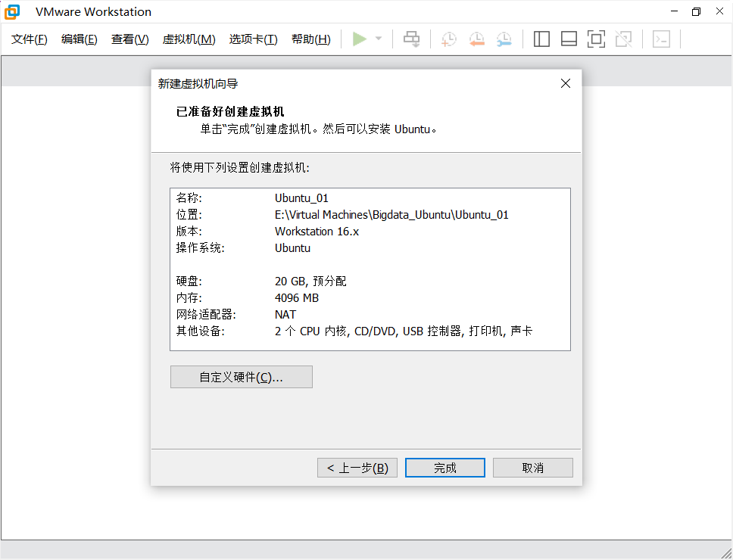Toggle library sidebar panel icon
The image size is (733, 560).
pos(541,39)
